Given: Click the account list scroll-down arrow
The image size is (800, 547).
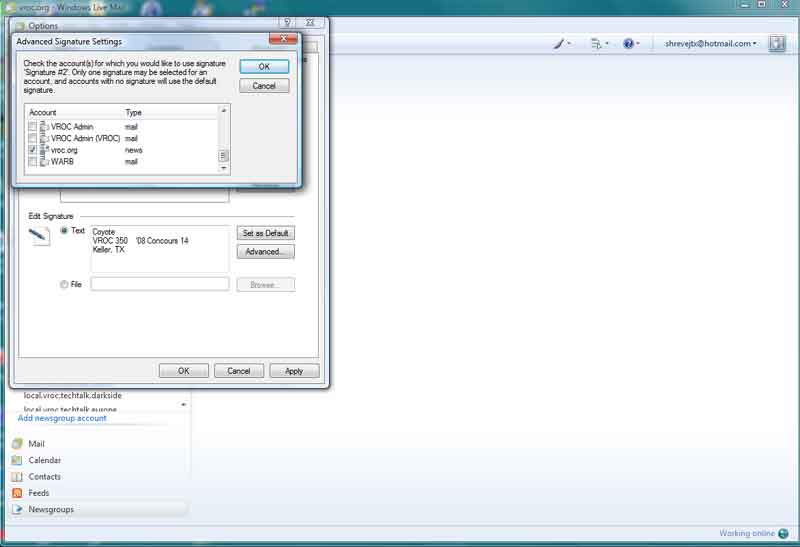Looking at the screenshot, I should pyautogui.click(x=223, y=168).
